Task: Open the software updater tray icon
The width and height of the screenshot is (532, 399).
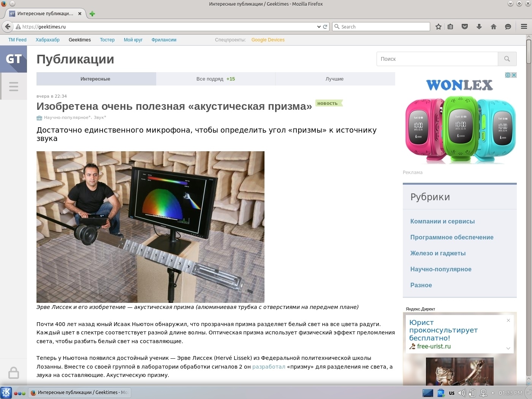Action: coord(441,393)
